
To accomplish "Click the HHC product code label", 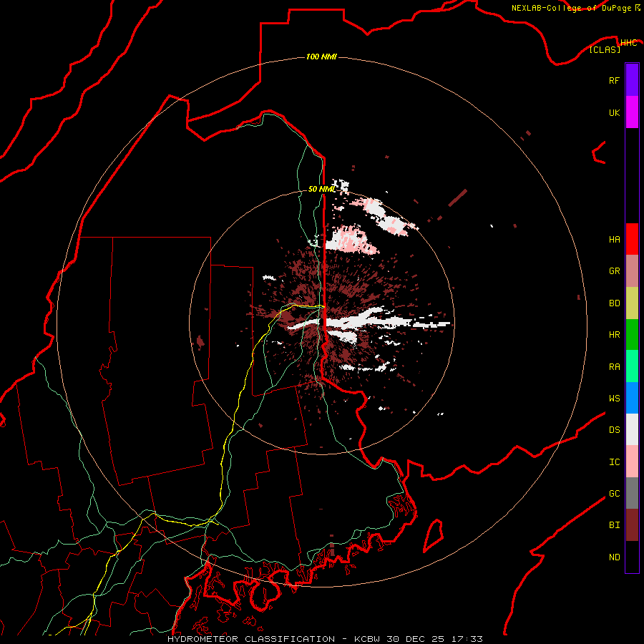I will click(x=629, y=43).
